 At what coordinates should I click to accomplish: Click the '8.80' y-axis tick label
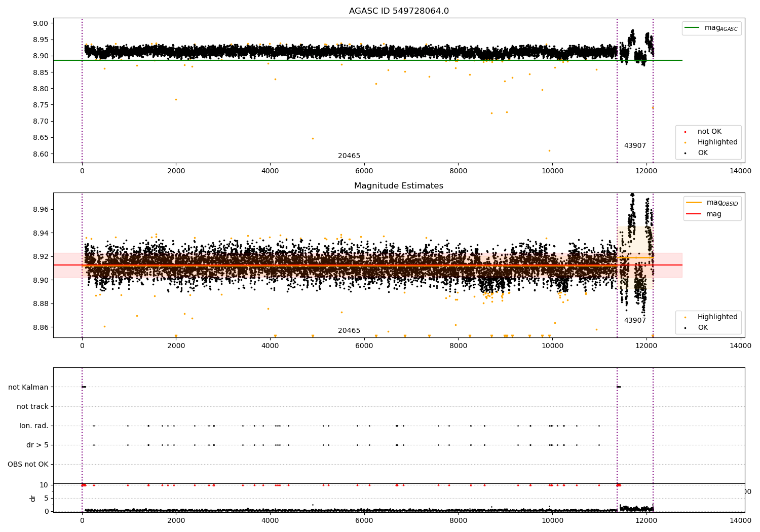pos(41,89)
